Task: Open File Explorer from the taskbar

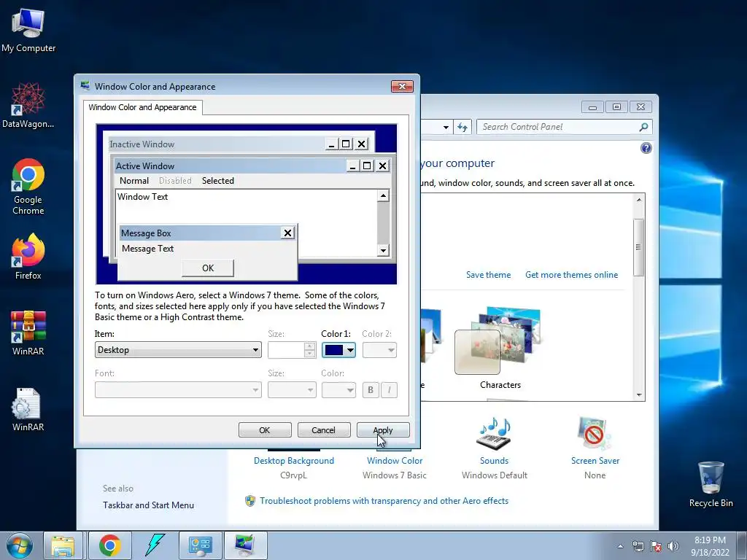Action: coord(63,545)
